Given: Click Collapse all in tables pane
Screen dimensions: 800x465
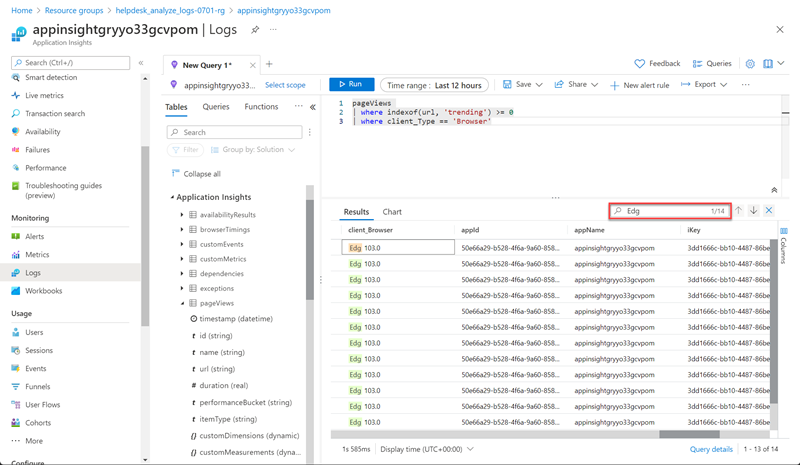Looking at the screenshot, I should [196, 174].
